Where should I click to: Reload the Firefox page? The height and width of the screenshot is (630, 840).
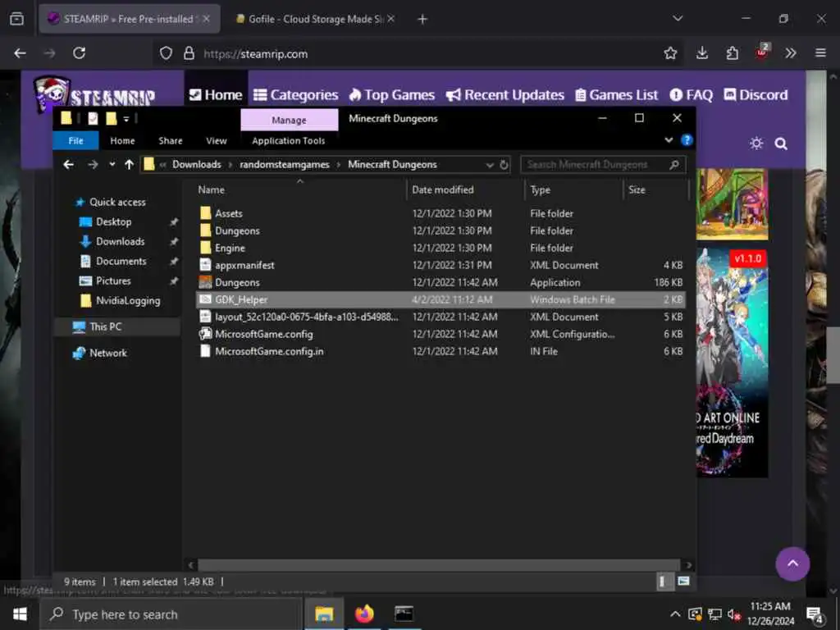(80, 53)
